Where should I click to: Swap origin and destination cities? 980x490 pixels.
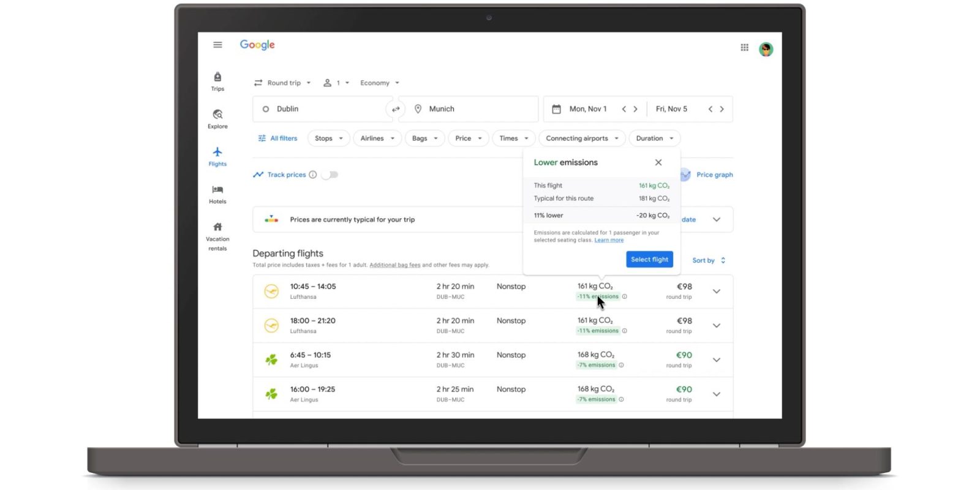coord(396,109)
